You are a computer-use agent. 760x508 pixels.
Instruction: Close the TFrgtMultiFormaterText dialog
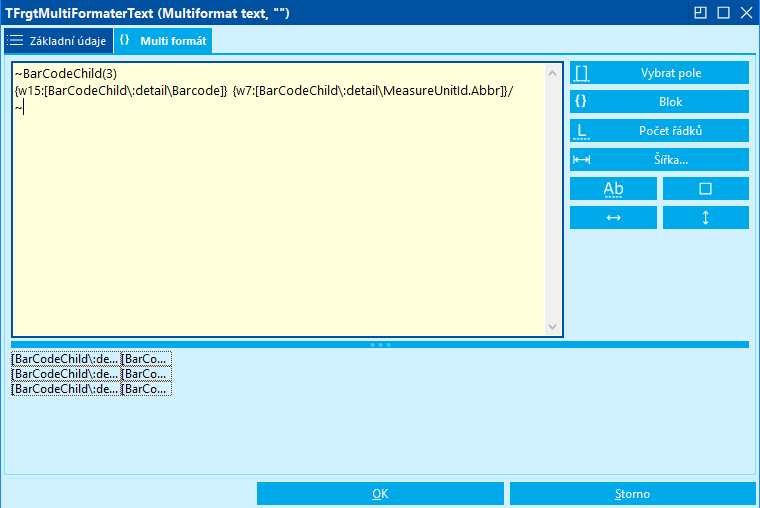[746, 13]
